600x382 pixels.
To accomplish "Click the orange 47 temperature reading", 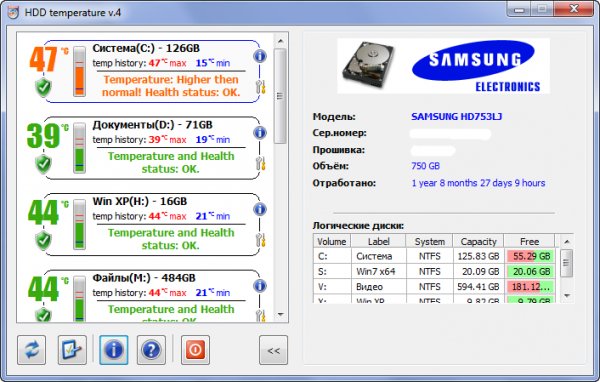I will [44, 59].
